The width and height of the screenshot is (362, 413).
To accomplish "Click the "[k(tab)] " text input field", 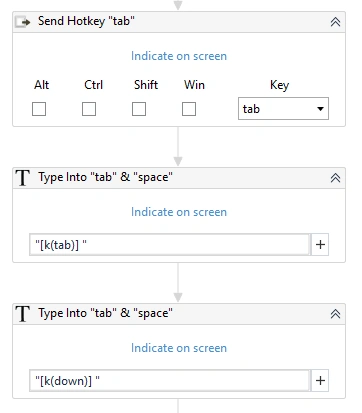I will click(x=170, y=245).
